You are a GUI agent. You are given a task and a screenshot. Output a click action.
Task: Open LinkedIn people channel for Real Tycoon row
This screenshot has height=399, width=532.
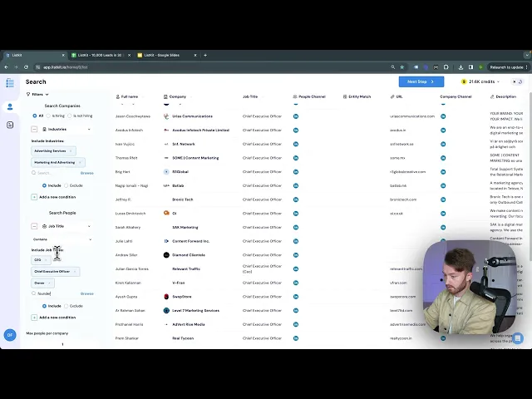296,338
